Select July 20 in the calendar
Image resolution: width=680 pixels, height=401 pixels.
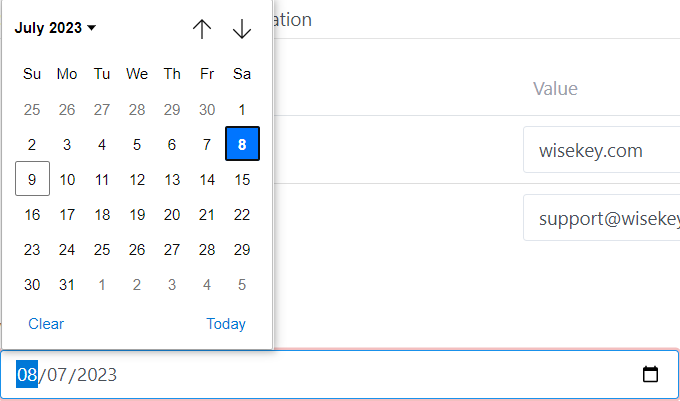[172, 215]
